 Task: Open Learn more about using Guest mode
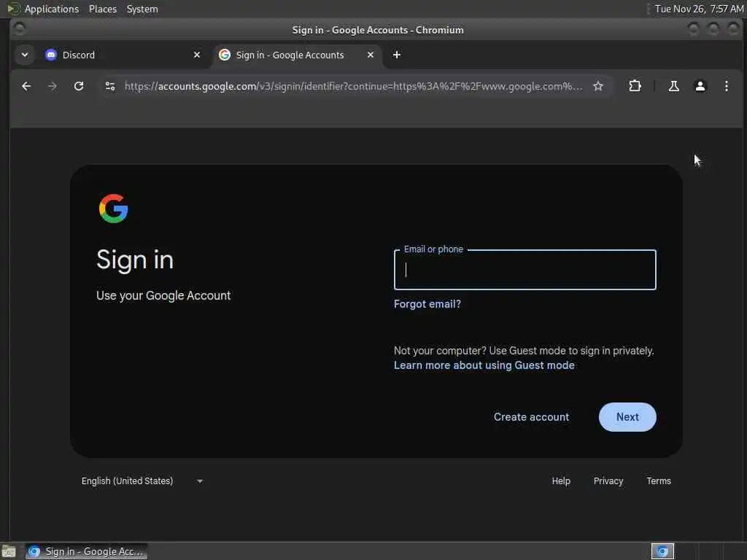(484, 365)
